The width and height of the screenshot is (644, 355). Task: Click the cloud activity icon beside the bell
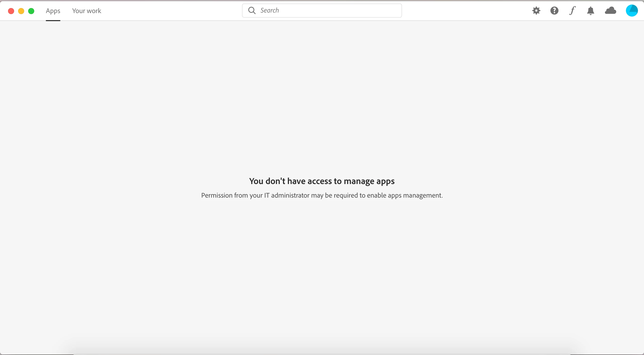coord(611,11)
